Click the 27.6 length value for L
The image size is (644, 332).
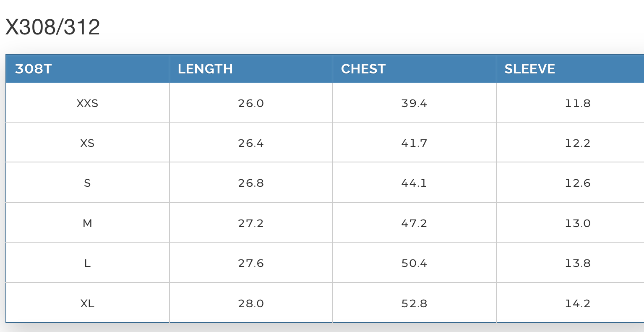(251, 263)
